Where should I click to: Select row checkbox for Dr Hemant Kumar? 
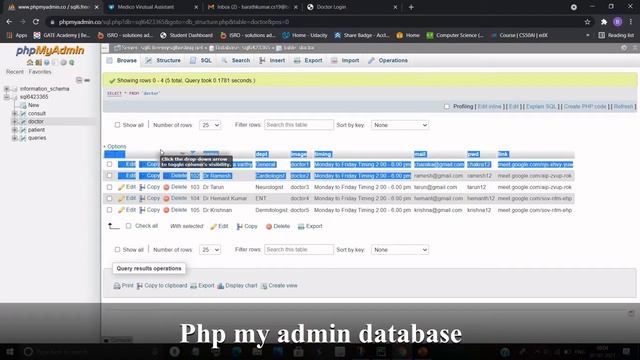point(109,198)
